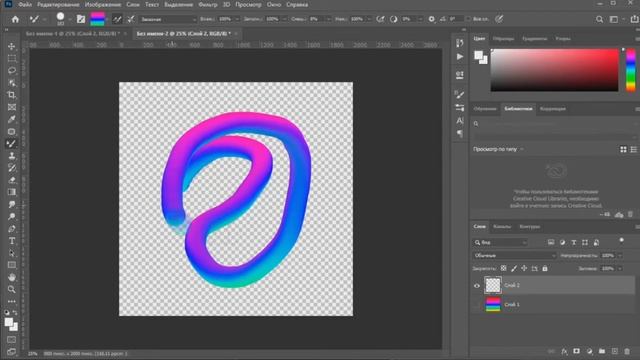Toggle lock all padlock icon
The image size is (640, 360).
(545, 269)
